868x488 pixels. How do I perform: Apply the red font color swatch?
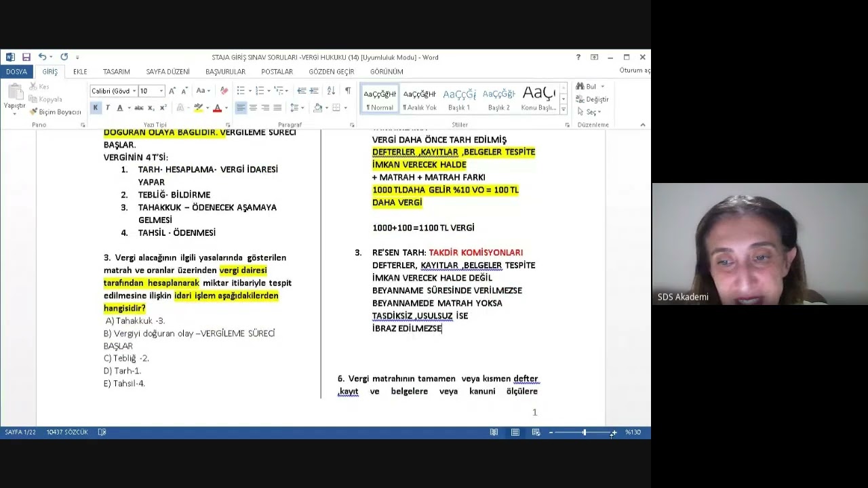217,108
